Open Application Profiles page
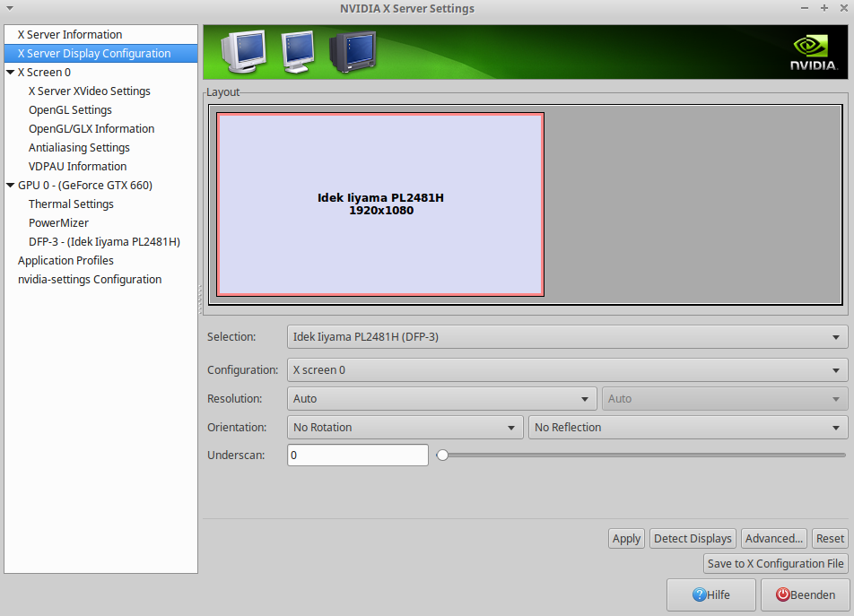Screen dimensions: 854x616 (65, 260)
